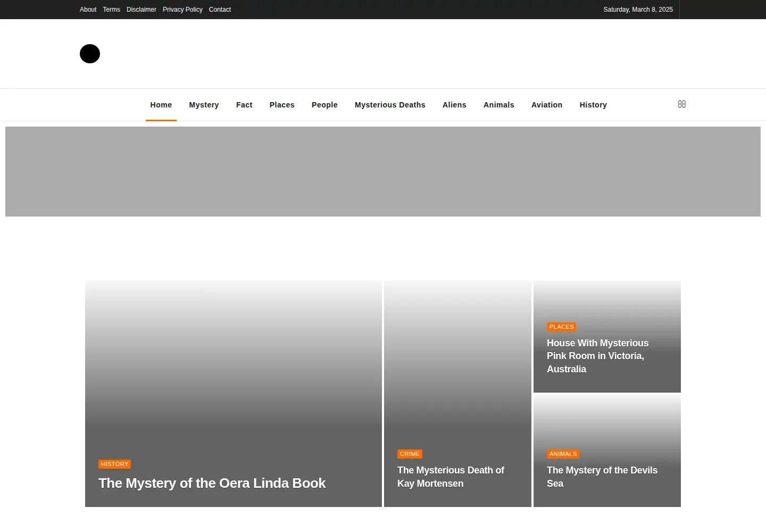The height and width of the screenshot is (532, 766).
Task: Open the Contact link
Action: (220, 10)
